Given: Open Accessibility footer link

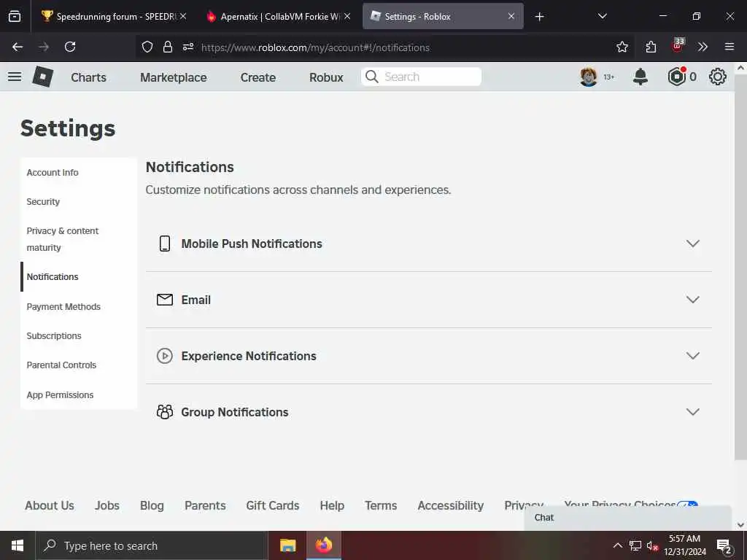Looking at the screenshot, I should 451,505.
